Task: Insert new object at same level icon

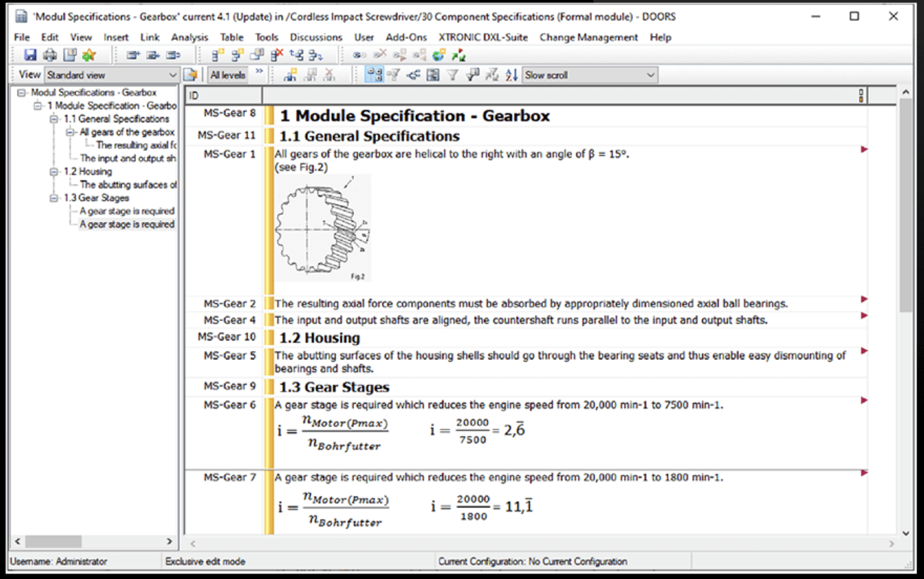Action: [x=217, y=56]
